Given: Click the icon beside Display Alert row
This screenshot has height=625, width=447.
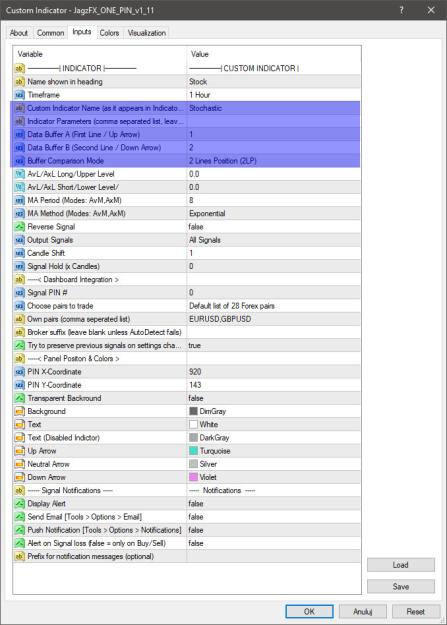Looking at the screenshot, I should point(20,503).
